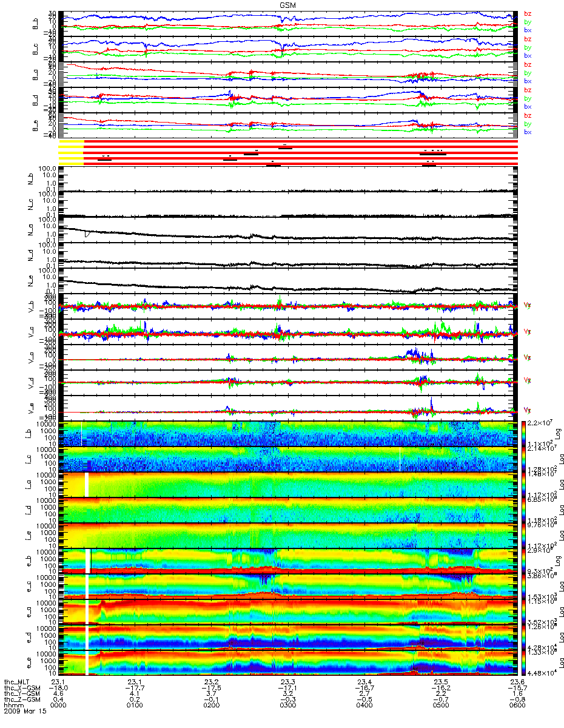
Task: Select the V_d velocity panel label
Action: pos(30,383)
